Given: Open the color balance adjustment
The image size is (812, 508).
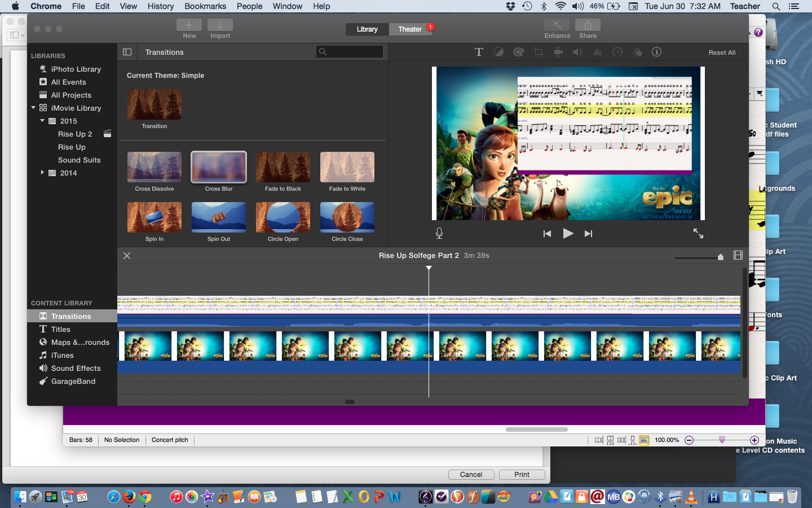Looking at the screenshot, I should [x=498, y=52].
